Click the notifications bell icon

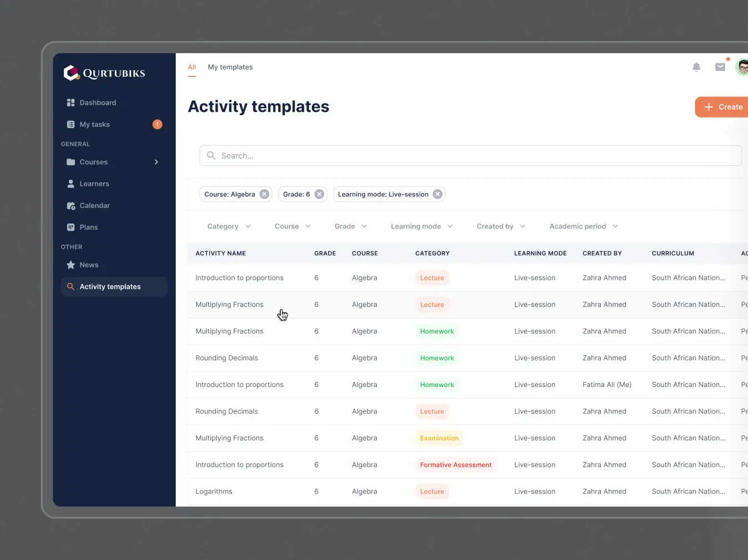coord(696,67)
